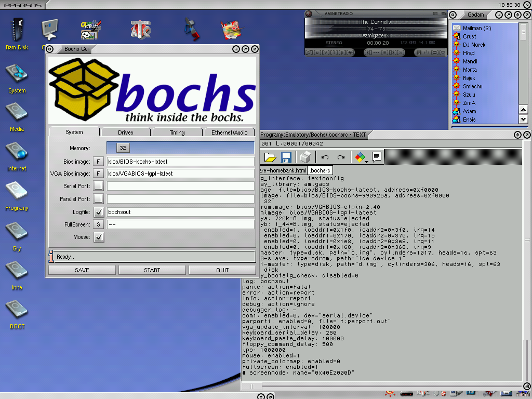Toggle the Serial Port checkbox
The image size is (532, 399).
coord(99,185)
